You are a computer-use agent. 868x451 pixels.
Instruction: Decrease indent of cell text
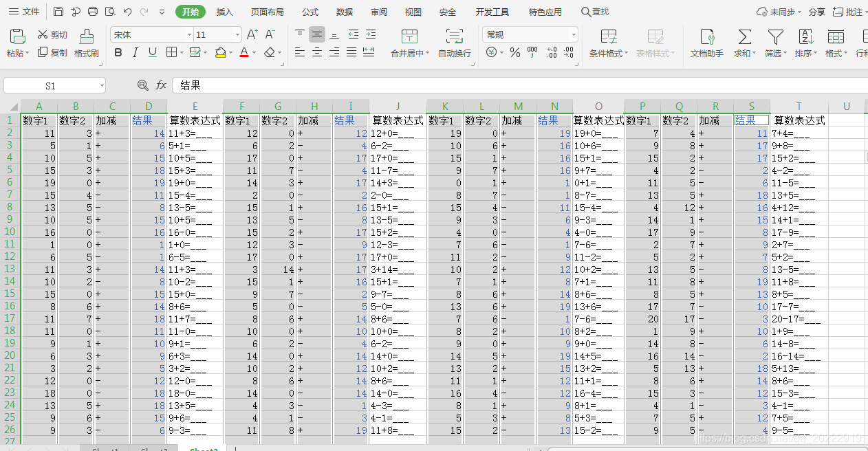click(354, 34)
